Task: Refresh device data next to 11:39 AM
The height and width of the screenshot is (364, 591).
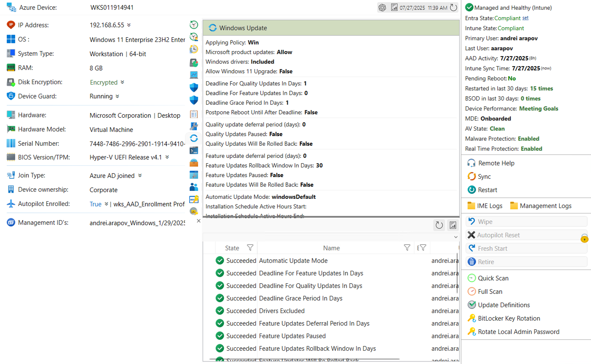Action: click(x=454, y=8)
